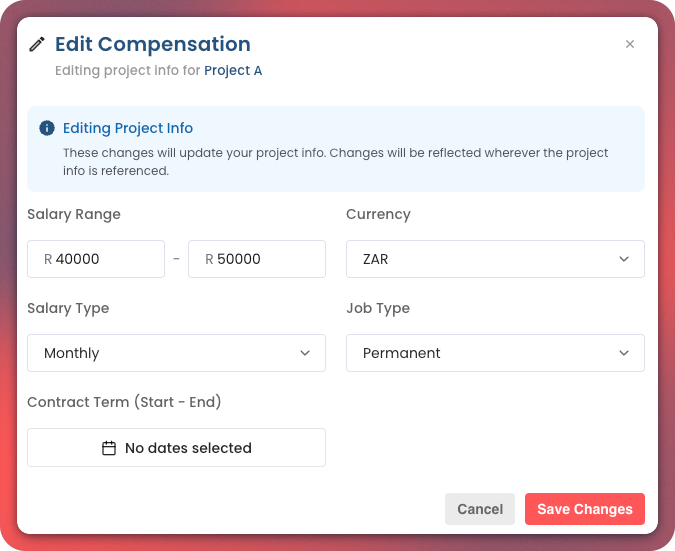Click the Salary Type chevron arrow

point(305,353)
